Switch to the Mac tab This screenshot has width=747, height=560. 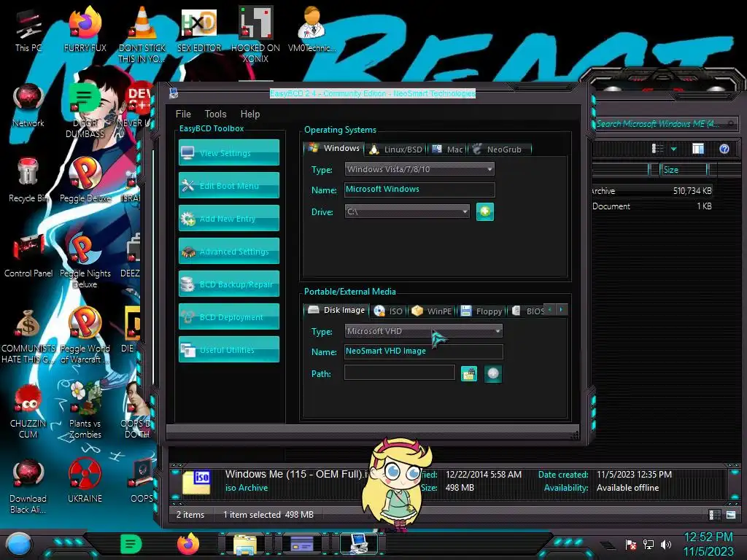click(x=448, y=149)
